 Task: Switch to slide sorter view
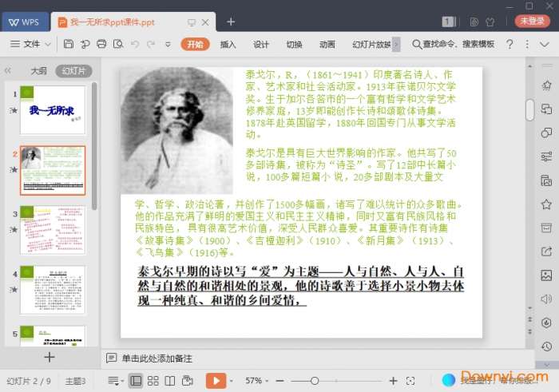tap(153, 381)
